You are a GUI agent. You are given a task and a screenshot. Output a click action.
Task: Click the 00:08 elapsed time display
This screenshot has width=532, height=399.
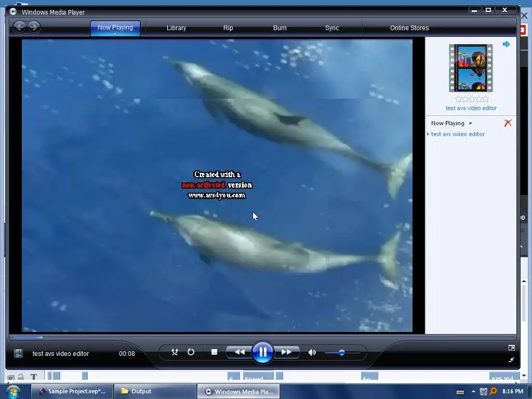pos(127,353)
